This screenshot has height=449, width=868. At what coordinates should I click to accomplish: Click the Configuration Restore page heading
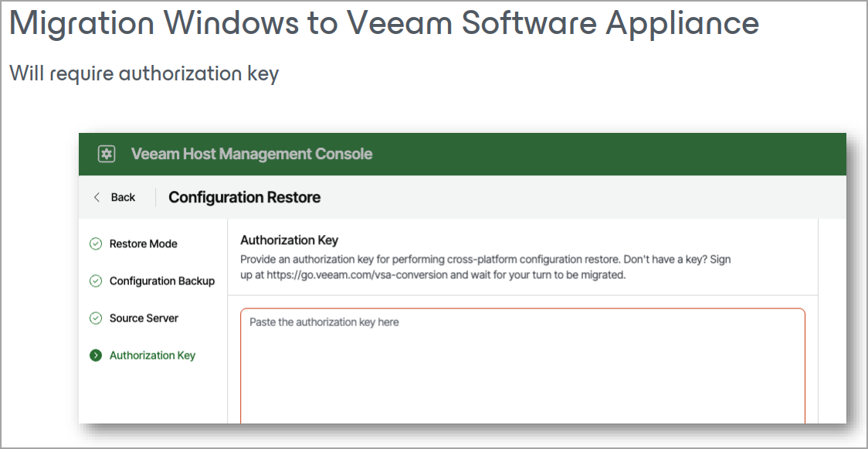pyautogui.click(x=244, y=197)
